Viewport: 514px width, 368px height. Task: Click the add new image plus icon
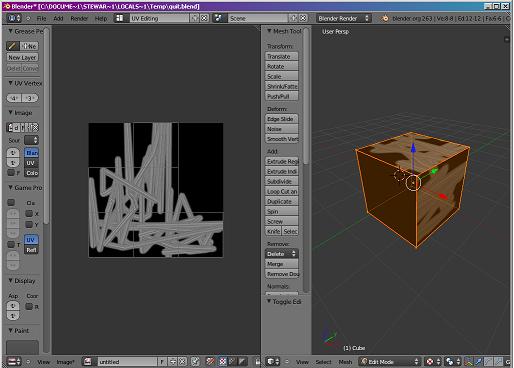click(173, 361)
